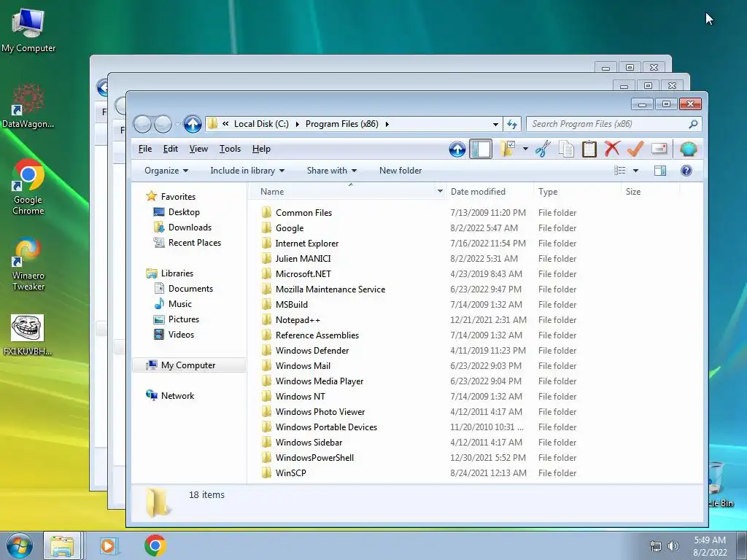Image resolution: width=747 pixels, height=560 pixels.
Task: Open the address bar history dropdown
Action: (495, 124)
